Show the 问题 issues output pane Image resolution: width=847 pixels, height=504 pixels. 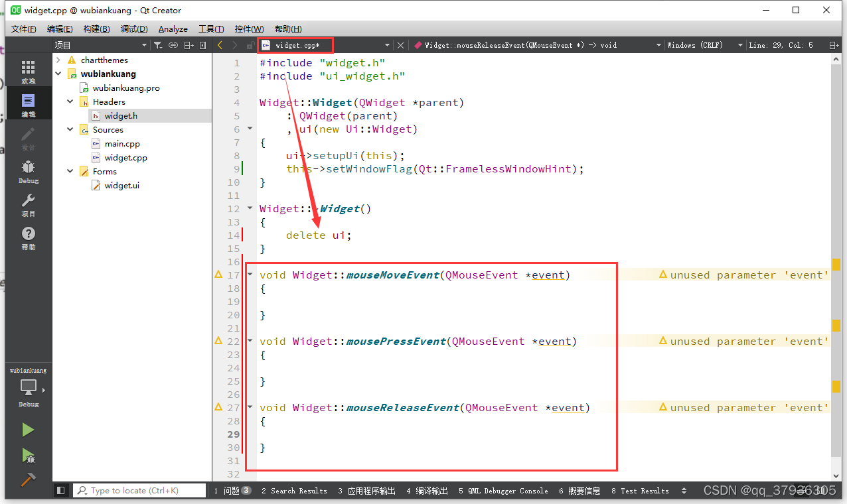click(232, 491)
